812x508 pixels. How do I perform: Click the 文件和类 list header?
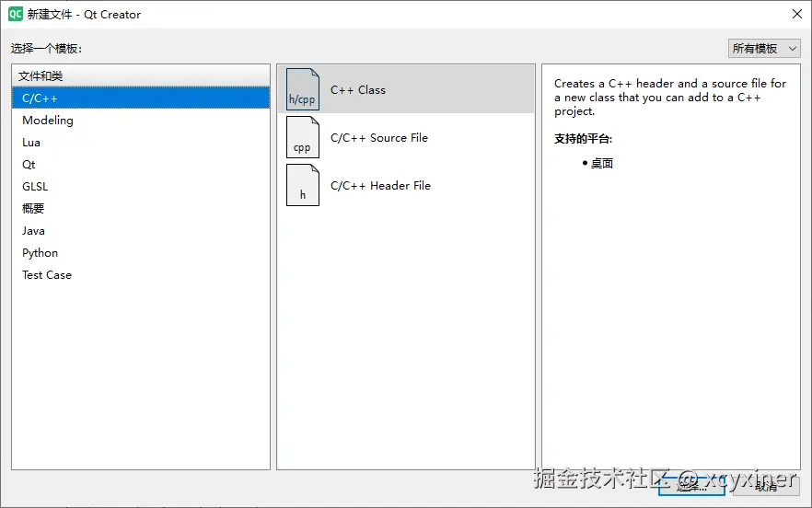pyautogui.click(x=141, y=76)
